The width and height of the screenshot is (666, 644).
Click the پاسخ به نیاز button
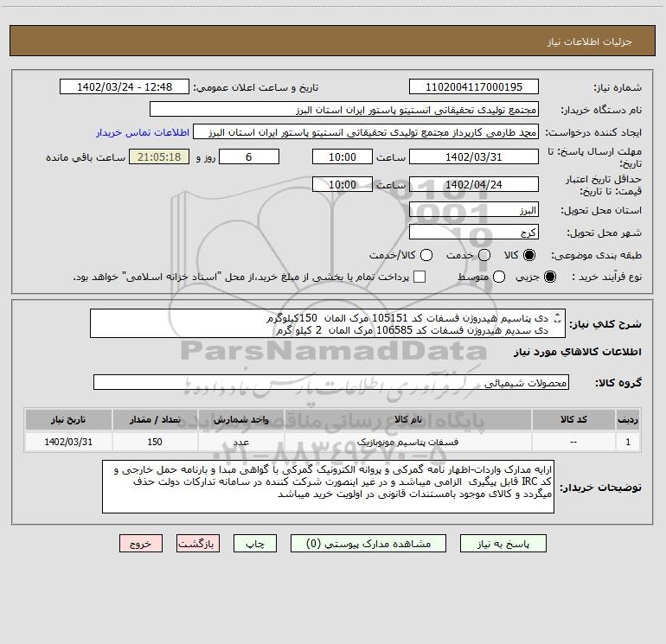503,544
